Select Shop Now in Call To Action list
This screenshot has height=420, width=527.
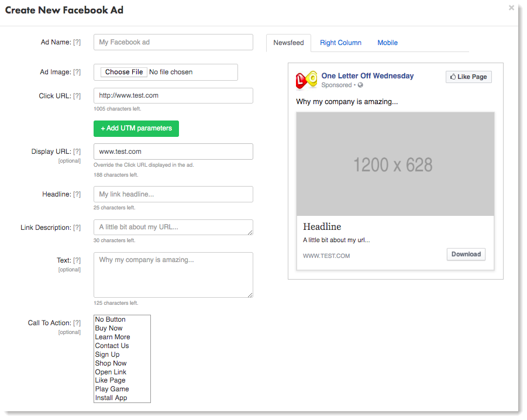coord(122,363)
